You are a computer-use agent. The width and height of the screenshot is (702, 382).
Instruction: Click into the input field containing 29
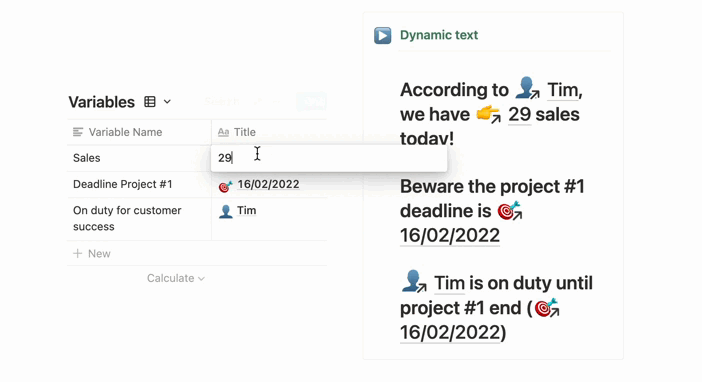[x=329, y=158]
